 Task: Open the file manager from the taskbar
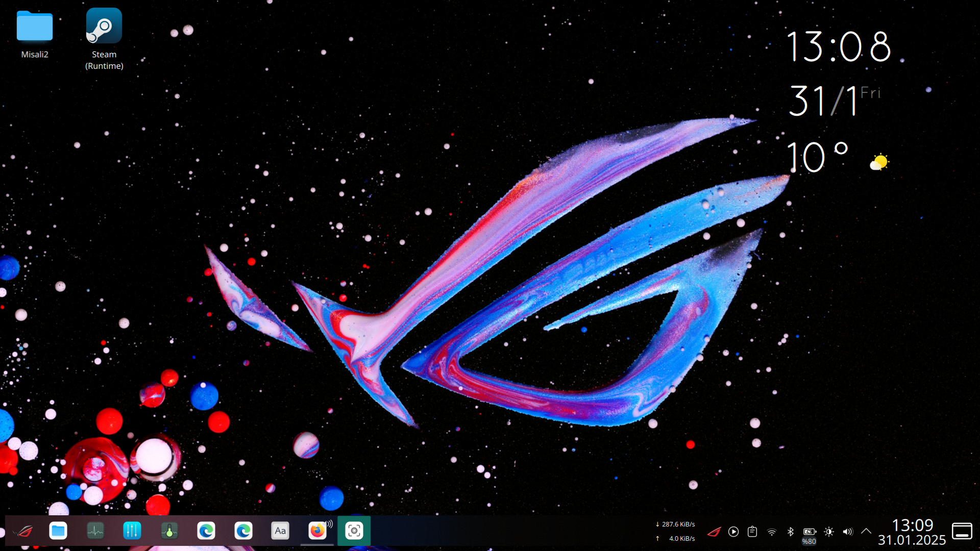(x=58, y=531)
